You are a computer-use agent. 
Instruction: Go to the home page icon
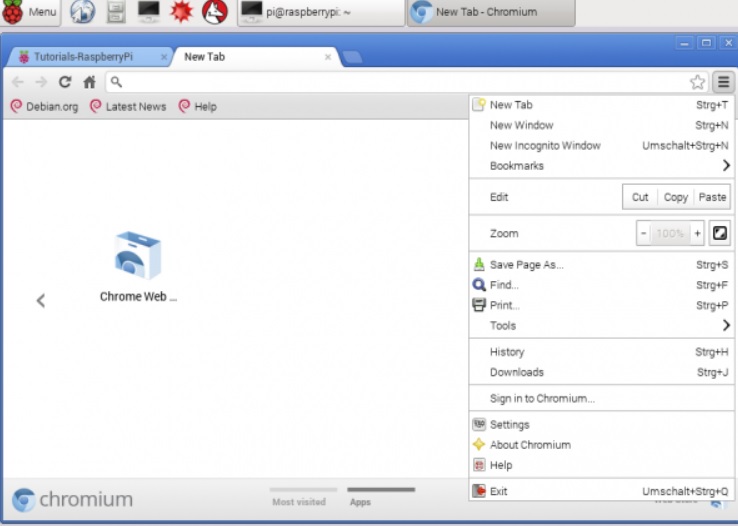pyautogui.click(x=89, y=82)
